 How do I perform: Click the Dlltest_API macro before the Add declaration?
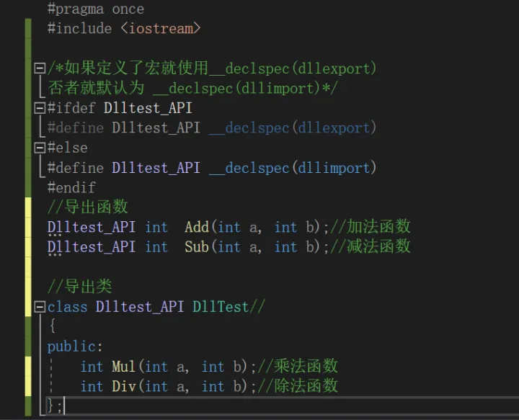point(92,227)
